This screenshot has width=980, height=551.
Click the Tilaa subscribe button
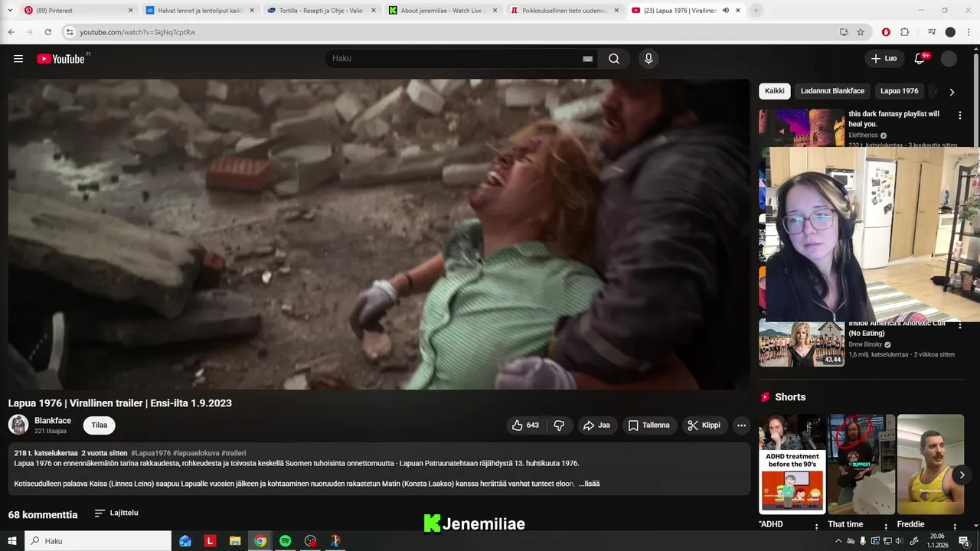click(x=100, y=425)
